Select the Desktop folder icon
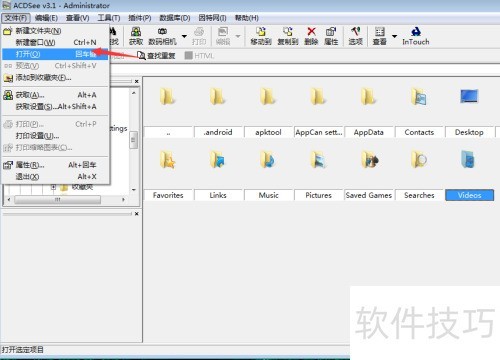Viewport: 500px width, 360px height. click(x=469, y=97)
